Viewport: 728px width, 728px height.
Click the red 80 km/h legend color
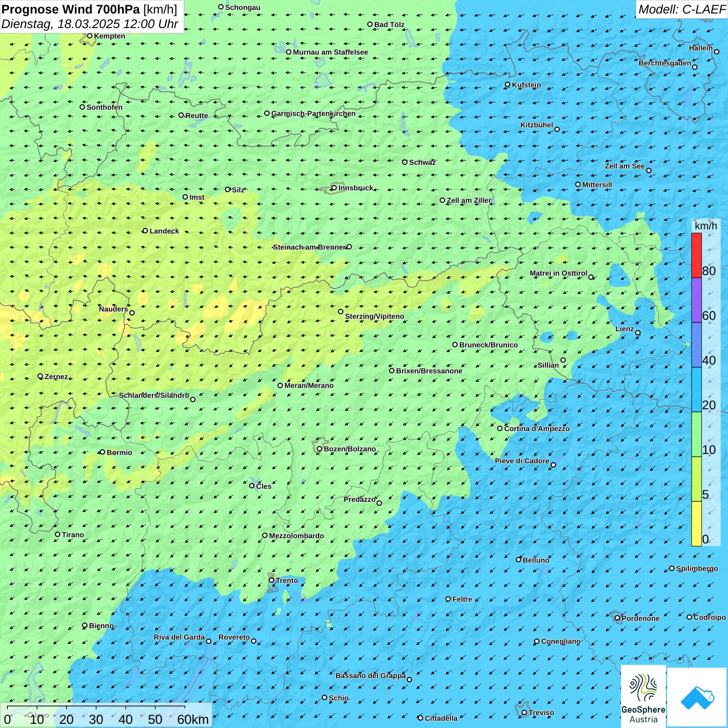tap(696, 255)
